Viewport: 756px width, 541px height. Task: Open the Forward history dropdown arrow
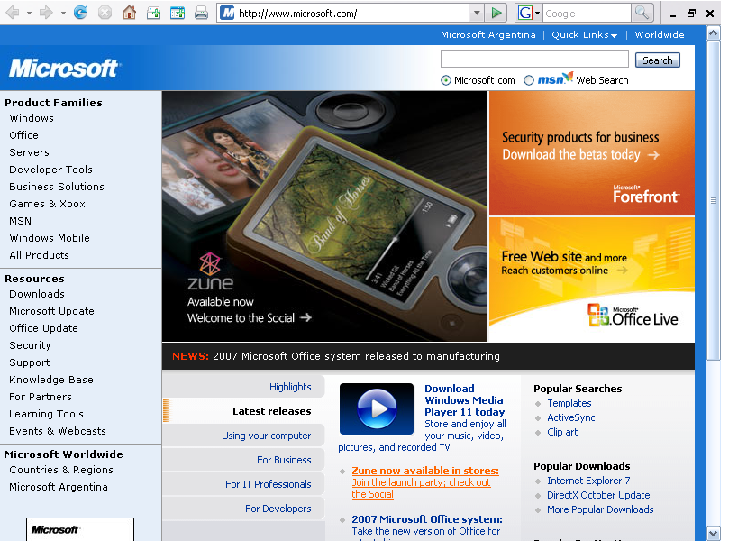coord(63,13)
